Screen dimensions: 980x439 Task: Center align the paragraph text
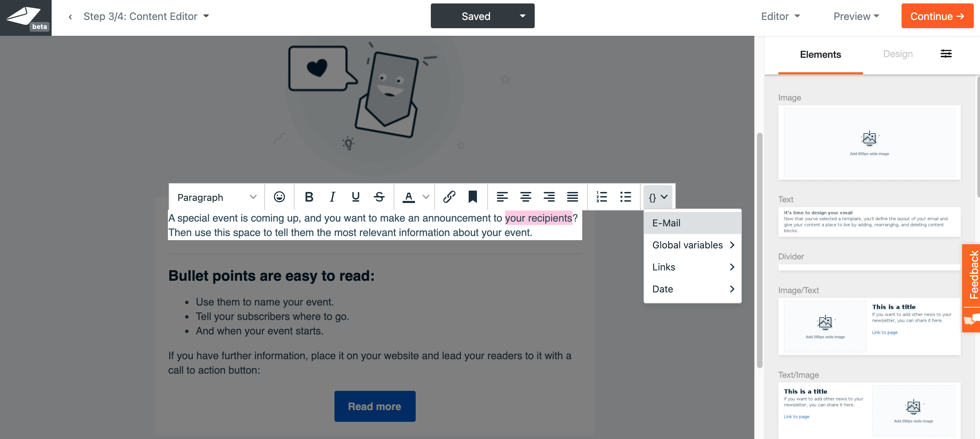click(x=525, y=197)
